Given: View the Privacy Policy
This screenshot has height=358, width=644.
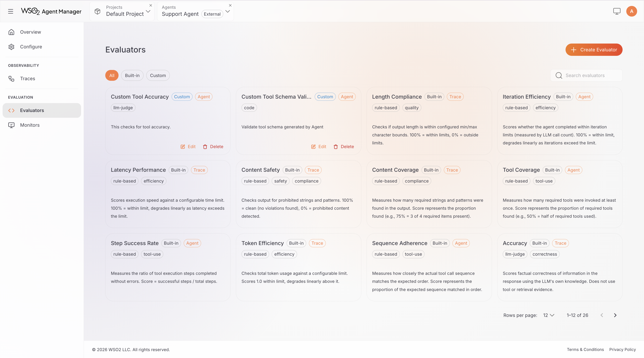Looking at the screenshot, I should coord(623,349).
